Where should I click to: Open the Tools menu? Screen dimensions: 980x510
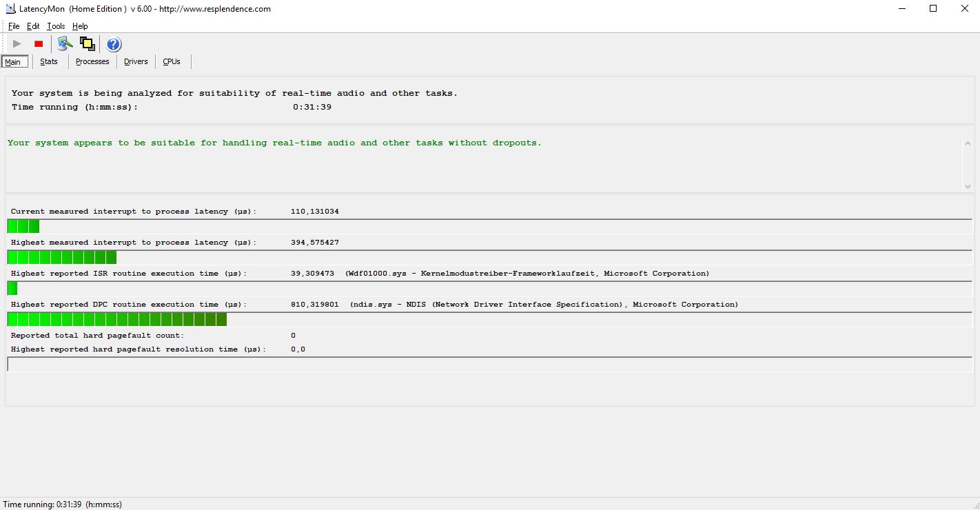coord(56,26)
